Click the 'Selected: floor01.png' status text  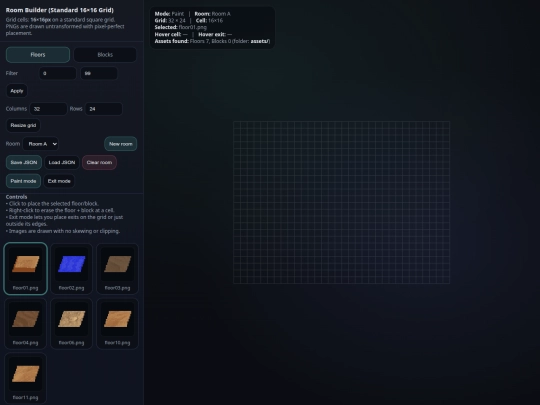coord(180,27)
